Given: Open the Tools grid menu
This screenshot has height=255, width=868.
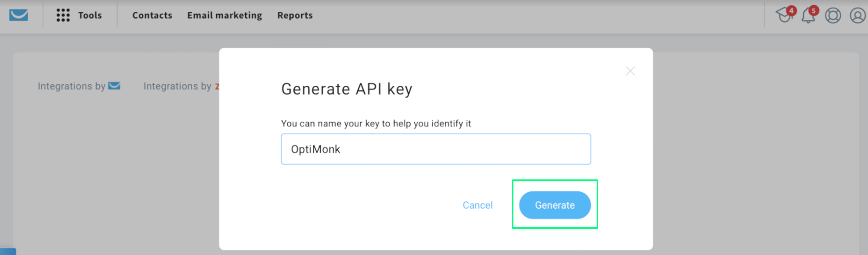Looking at the screenshot, I should tap(79, 15).
